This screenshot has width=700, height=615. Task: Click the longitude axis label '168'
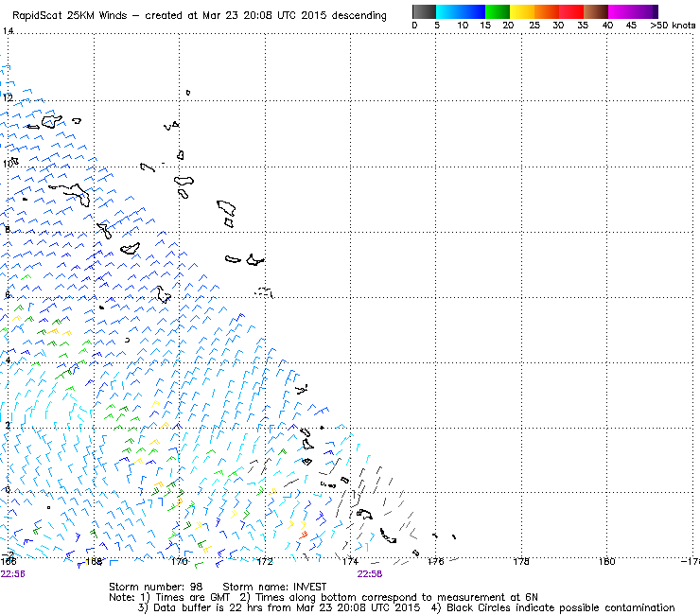tap(94, 561)
